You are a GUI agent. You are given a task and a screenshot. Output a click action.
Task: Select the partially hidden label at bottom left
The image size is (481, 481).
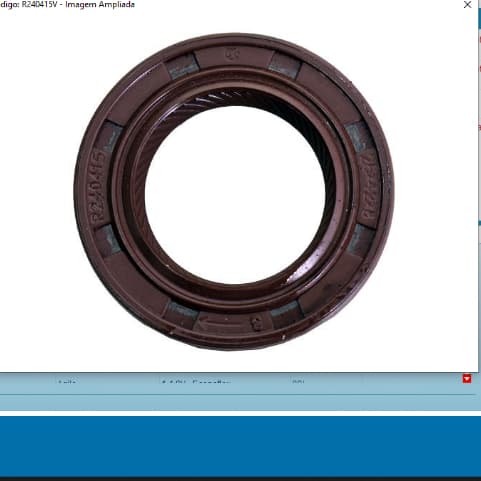coord(67,382)
